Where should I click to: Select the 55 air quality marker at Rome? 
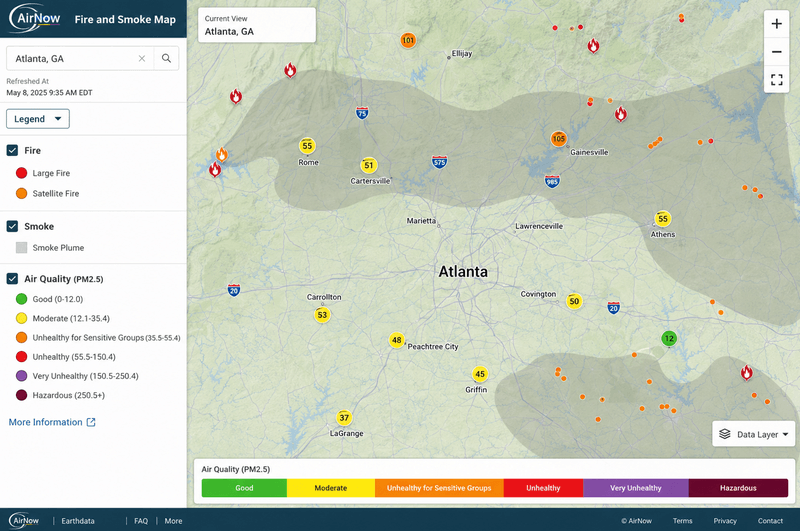click(307, 146)
